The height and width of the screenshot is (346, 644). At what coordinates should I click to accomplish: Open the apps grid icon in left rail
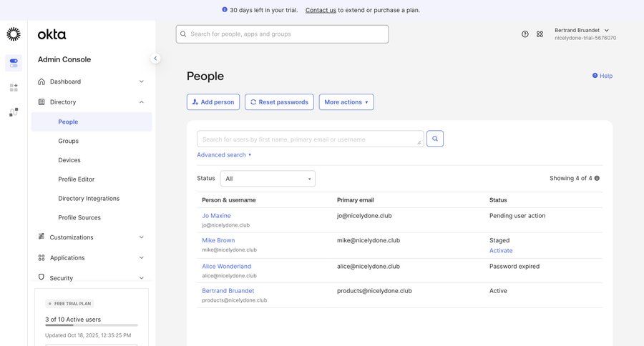(14, 87)
